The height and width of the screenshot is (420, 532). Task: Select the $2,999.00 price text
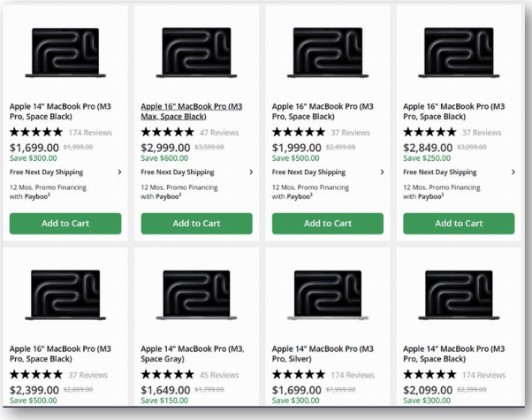click(x=165, y=148)
